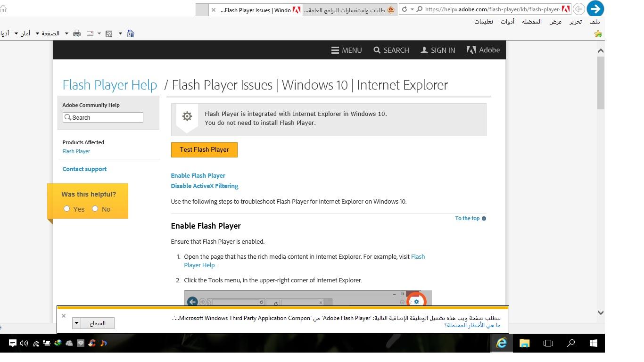Click the Wi-Fi network tray icon

(35, 343)
